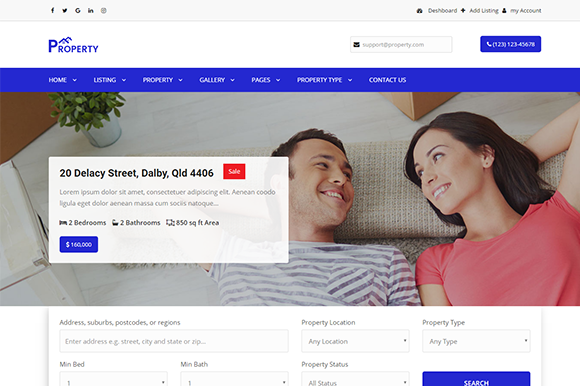
Task: Open the Dashboard link
Action: coord(442,11)
